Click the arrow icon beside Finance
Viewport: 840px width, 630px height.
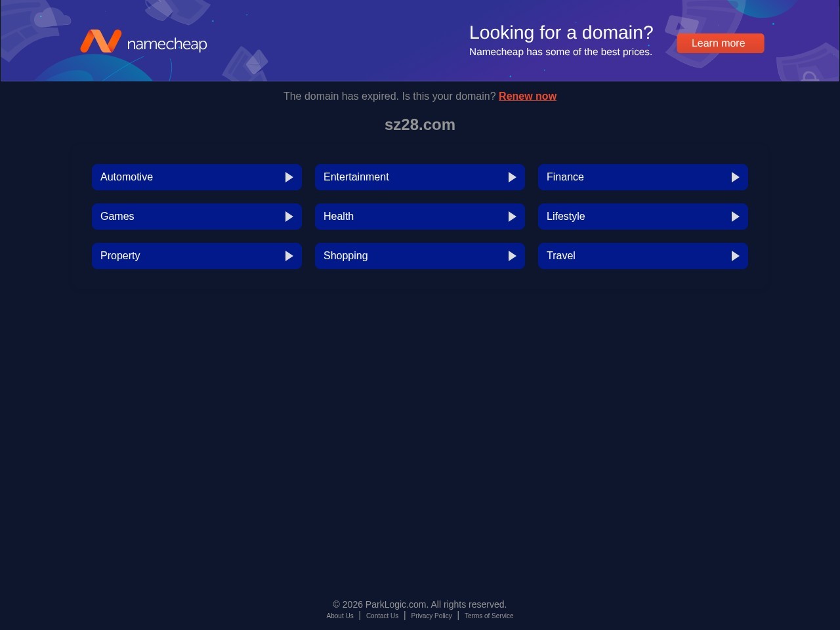tap(735, 177)
